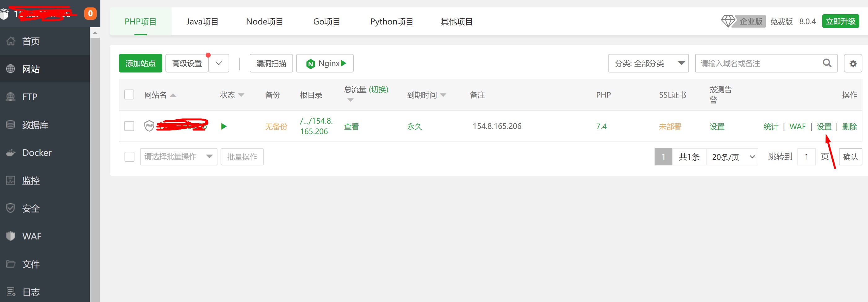This screenshot has height=302, width=868.
Task: Tick the select-all checkbox in table header
Action: click(x=129, y=95)
